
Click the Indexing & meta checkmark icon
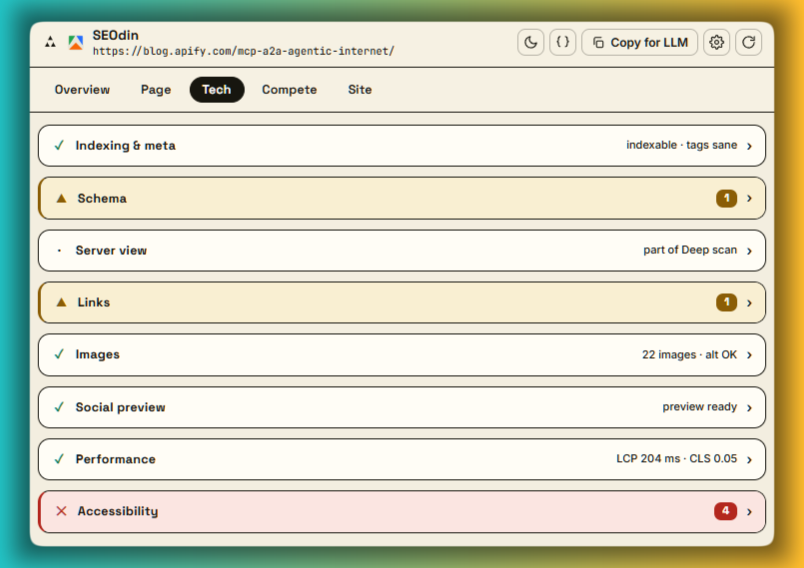(59, 146)
